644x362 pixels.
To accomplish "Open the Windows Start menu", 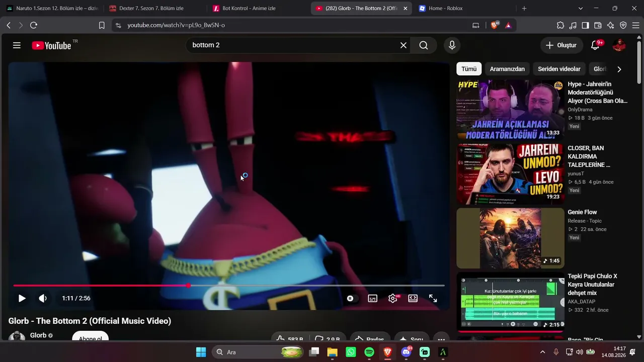I will (x=201, y=352).
